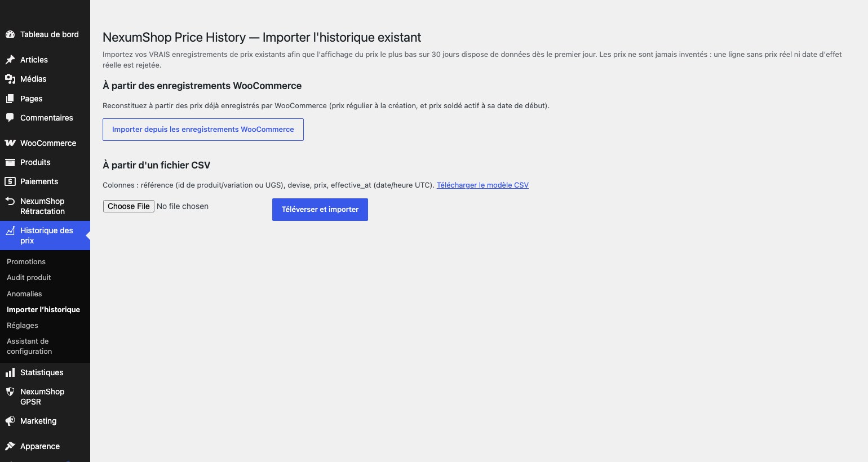Image resolution: width=868 pixels, height=462 pixels.
Task: Click the Médias icon in sidebar
Action: tap(10, 79)
